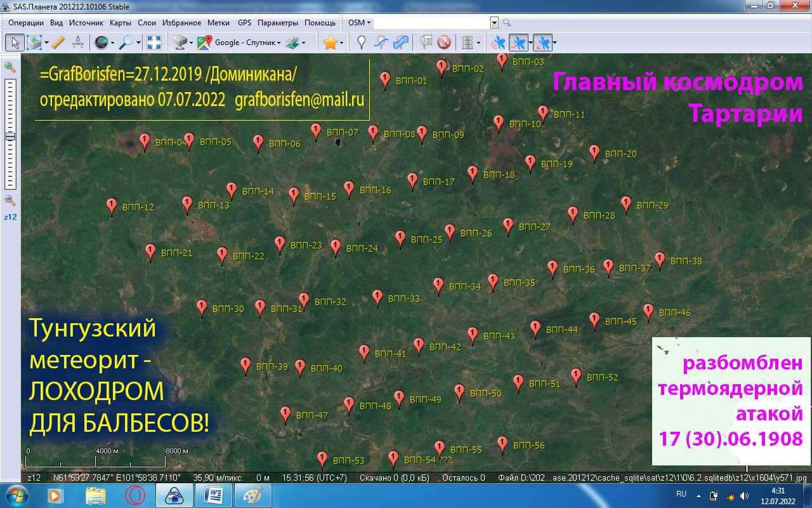Open the favorites star icon

coord(329,43)
